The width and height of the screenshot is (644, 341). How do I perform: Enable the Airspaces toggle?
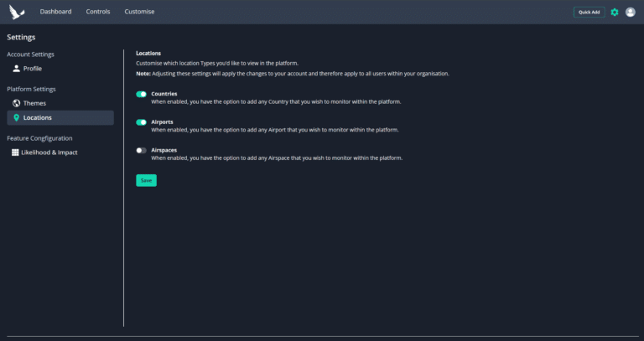coord(141,151)
